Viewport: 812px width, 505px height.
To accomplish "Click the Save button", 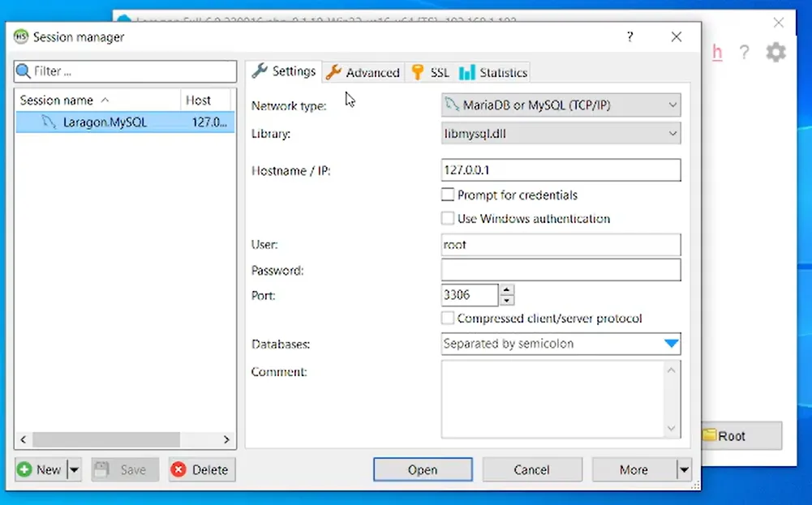I will [x=125, y=470].
